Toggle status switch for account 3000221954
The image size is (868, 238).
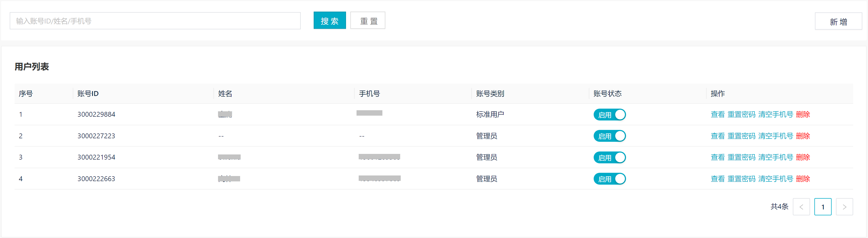(x=609, y=157)
